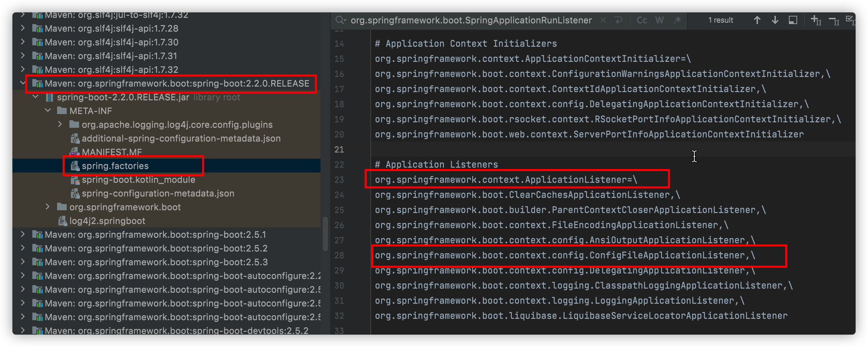Viewport: 868px width, 347px height.
Task: Click the spring.factories file icon
Action: [74, 166]
